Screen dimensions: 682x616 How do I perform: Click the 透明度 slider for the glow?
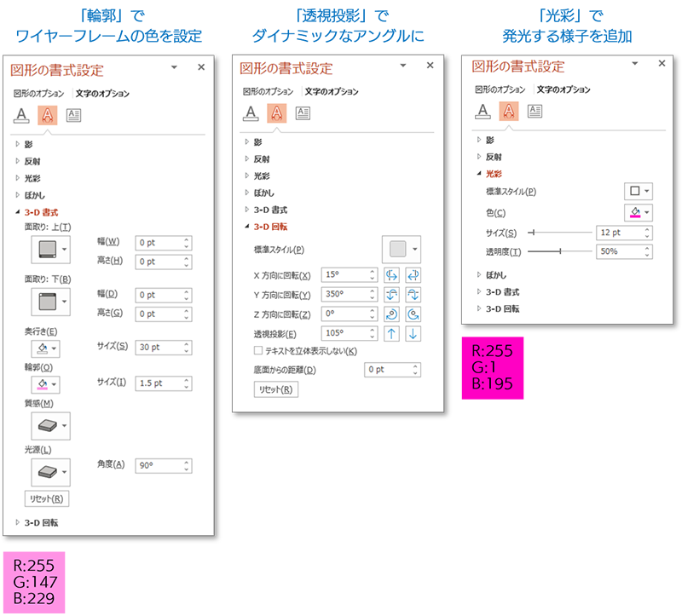pos(560,251)
